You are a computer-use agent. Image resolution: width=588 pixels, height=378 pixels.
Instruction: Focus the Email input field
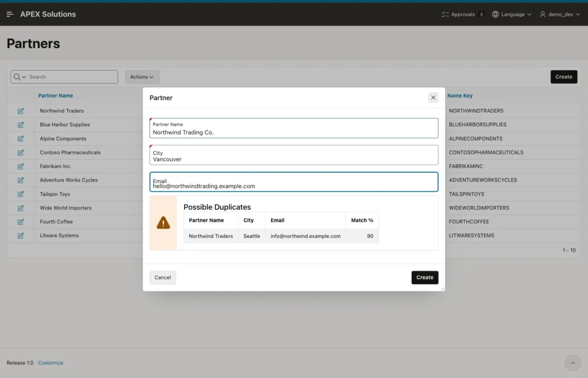pyautogui.click(x=293, y=182)
